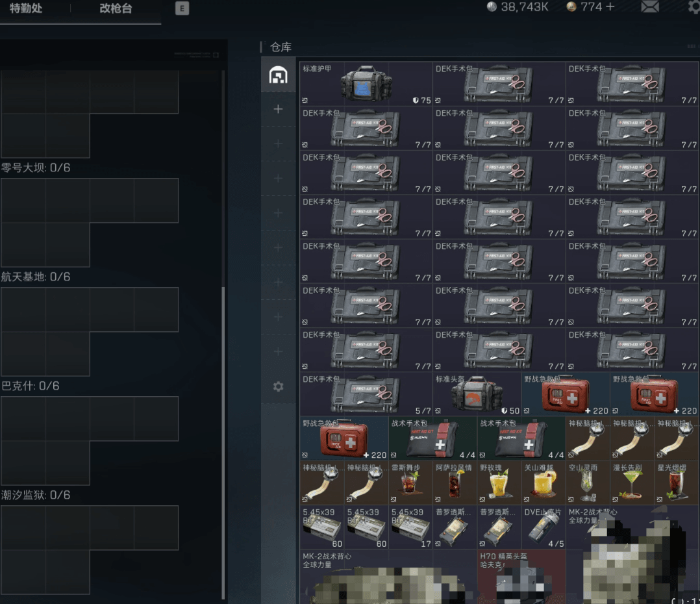
Task: Select the DEK手术包 with 5/7 uses
Action: (x=366, y=394)
